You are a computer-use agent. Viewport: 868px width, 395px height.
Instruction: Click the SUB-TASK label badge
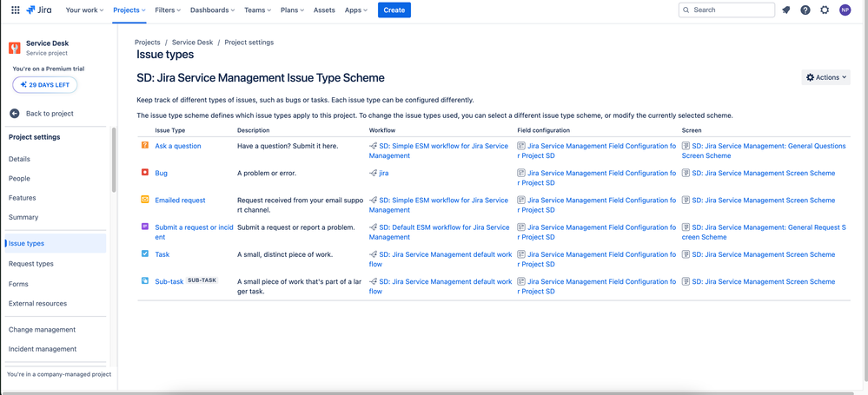coord(202,281)
